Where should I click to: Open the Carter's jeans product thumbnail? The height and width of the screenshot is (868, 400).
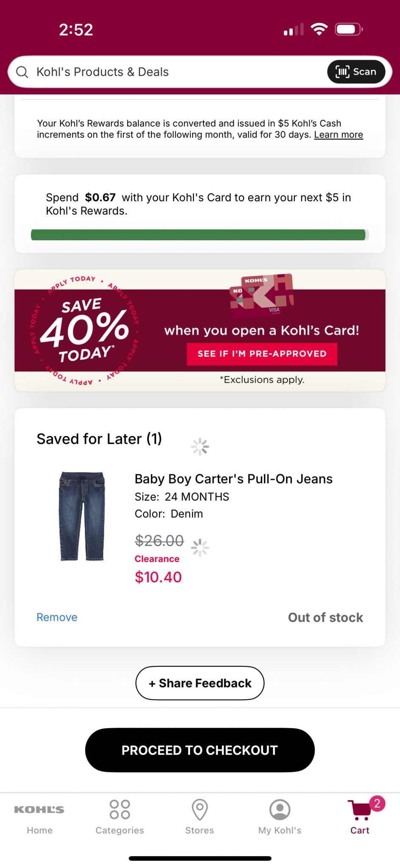pyautogui.click(x=82, y=516)
